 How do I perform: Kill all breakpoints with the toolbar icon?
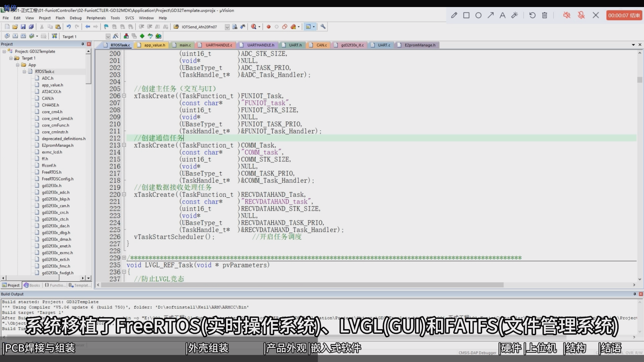click(x=293, y=27)
